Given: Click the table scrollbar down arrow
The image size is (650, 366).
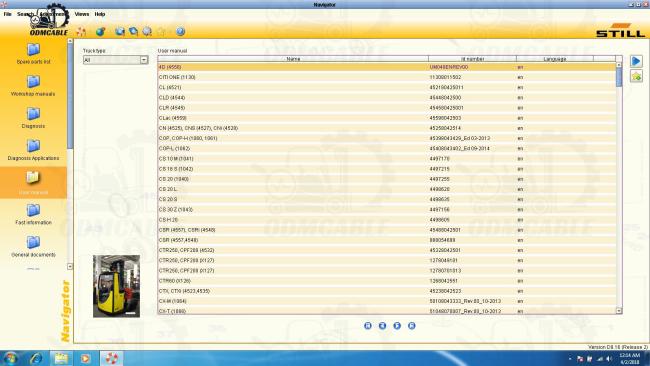Looking at the screenshot, I should pyautogui.click(x=619, y=310).
